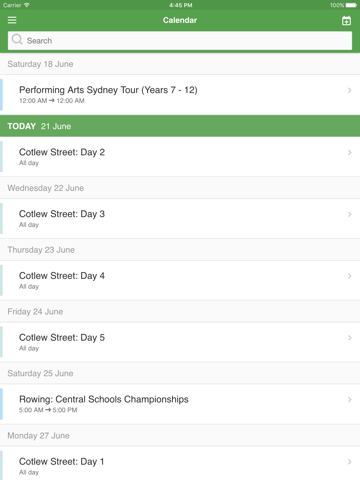This screenshot has height=480, width=360.
Task: Expand chevron beside Cotlew Street: Day 5
Action: (349, 338)
